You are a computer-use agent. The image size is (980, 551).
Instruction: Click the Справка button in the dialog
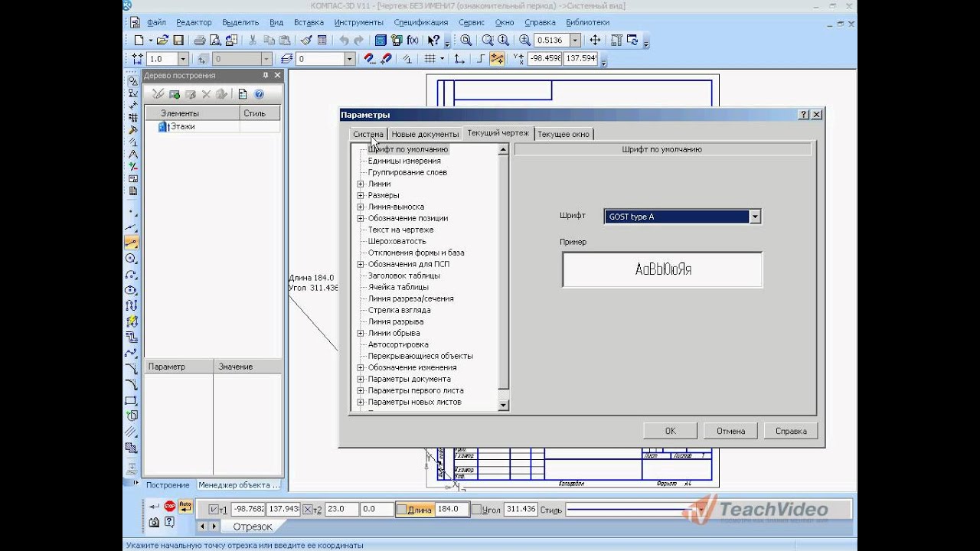pyautogui.click(x=791, y=431)
